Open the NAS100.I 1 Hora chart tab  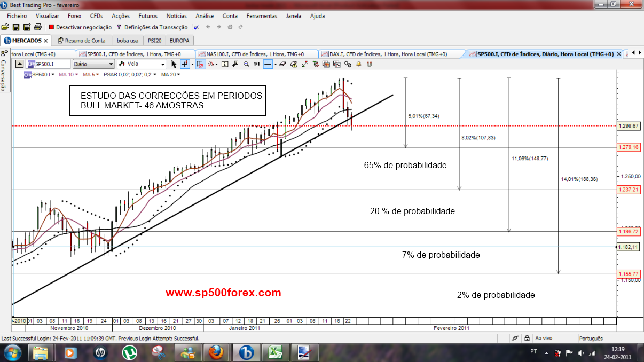pos(255,54)
